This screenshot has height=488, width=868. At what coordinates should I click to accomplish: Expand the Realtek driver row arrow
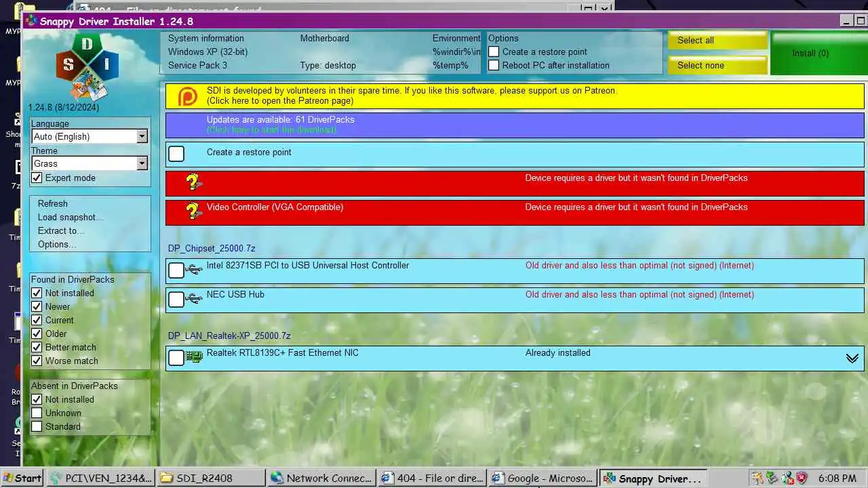852,359
